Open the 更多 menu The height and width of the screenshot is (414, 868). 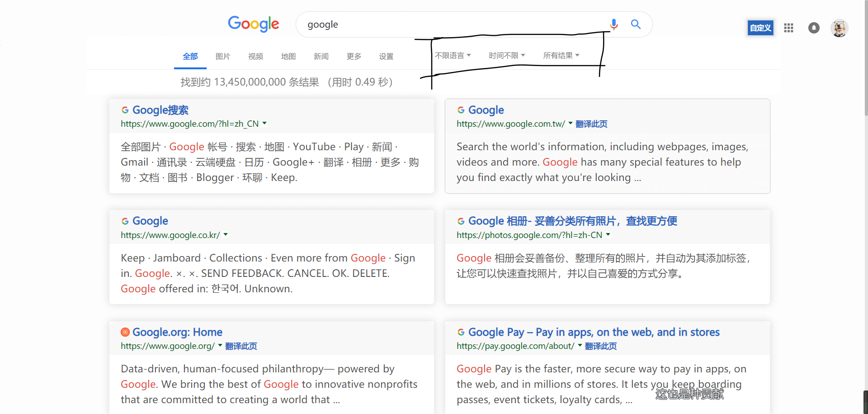[354, 57]
